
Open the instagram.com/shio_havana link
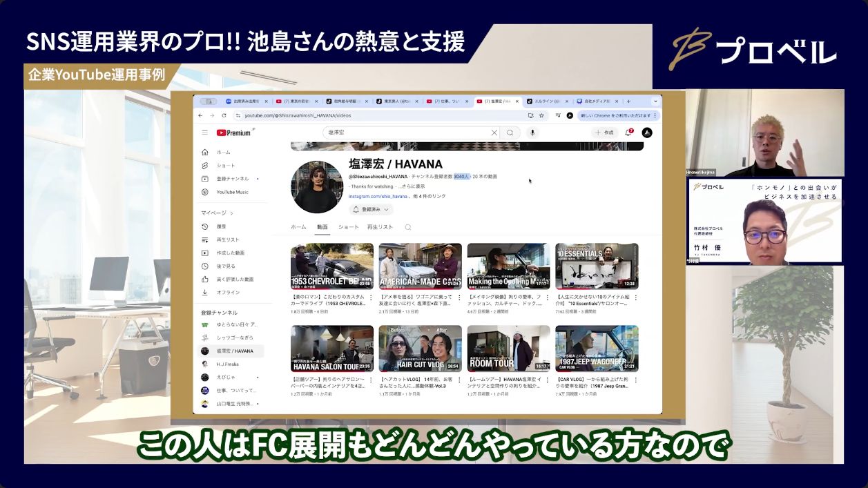coord(377,196)
